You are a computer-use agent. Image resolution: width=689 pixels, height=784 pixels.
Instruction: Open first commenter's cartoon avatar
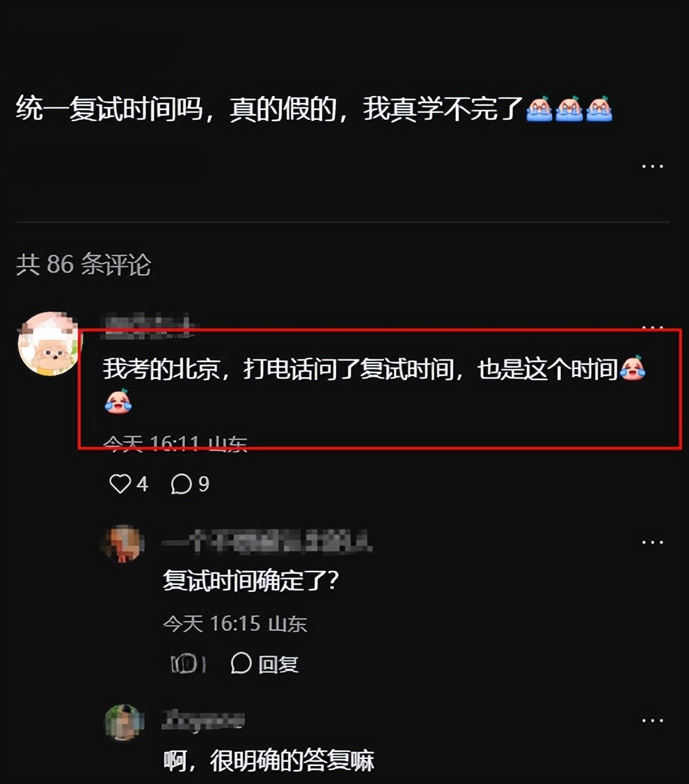49,343
